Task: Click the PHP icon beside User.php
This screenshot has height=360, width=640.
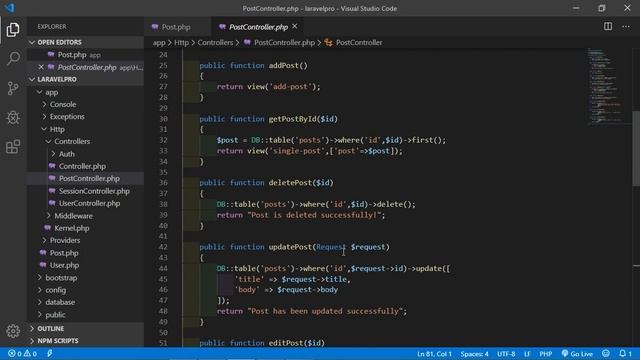Action: click(x=43, y=265)
